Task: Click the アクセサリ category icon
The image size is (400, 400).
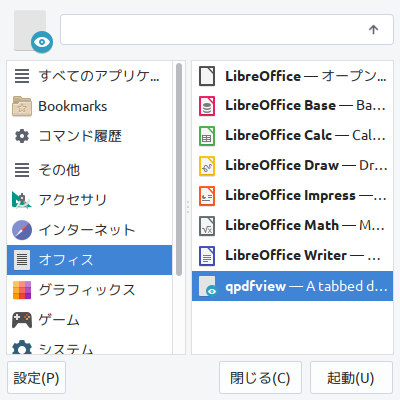Action: pyautogui.click(x=22, y=199)
